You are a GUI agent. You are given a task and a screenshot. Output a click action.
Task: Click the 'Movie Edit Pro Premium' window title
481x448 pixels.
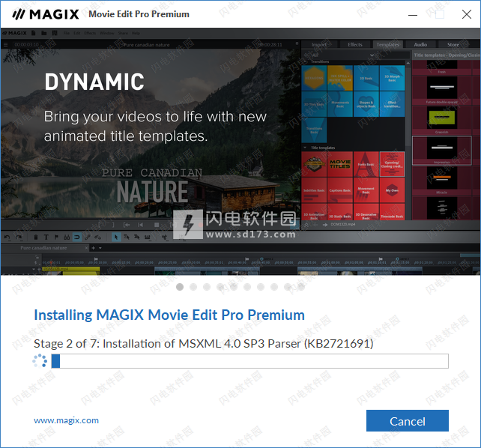pos(139,14)
